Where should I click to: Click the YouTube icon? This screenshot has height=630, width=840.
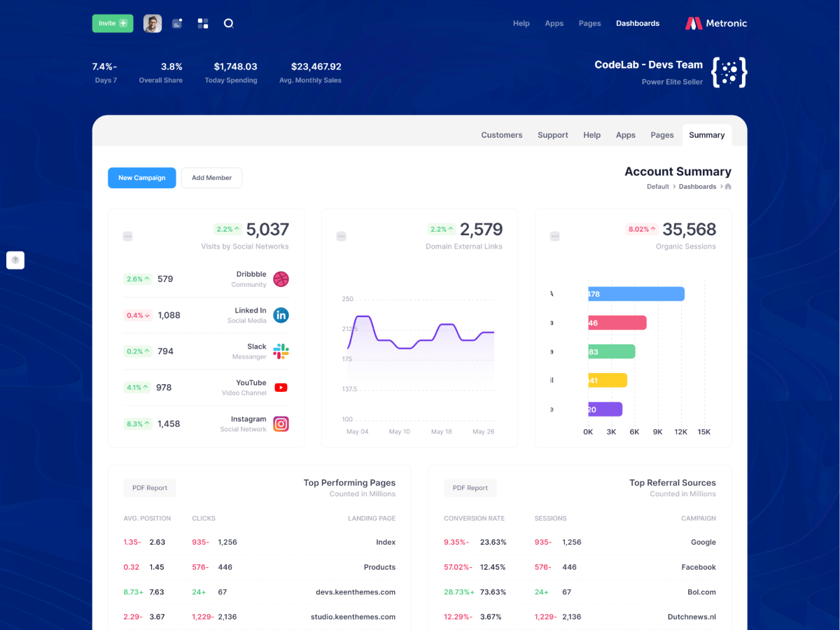[x=281, y=387]
